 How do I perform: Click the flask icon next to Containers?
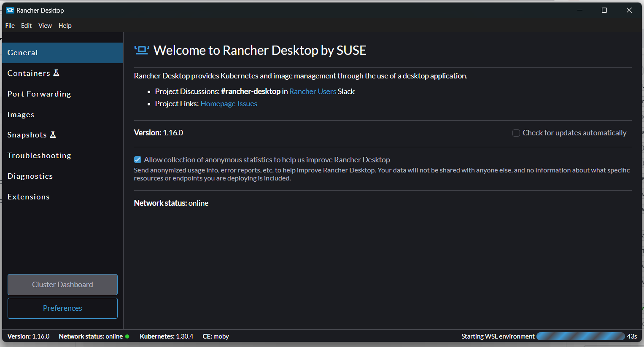coord(57,73)
